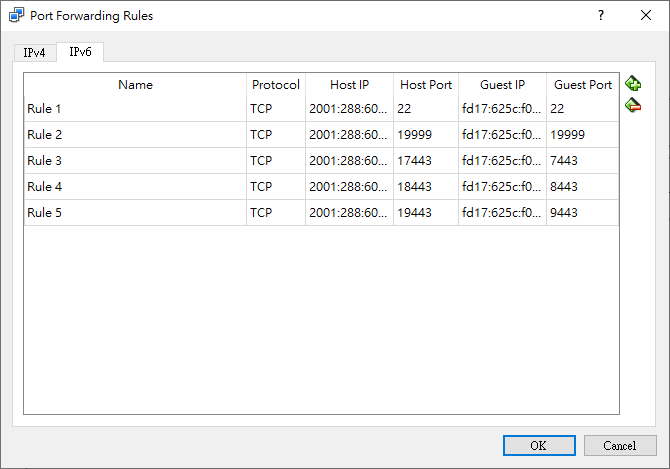Screen dimensions: 670x469
Task: Open the Protocol cell of Rule 5
Action: tap(275, 213)
